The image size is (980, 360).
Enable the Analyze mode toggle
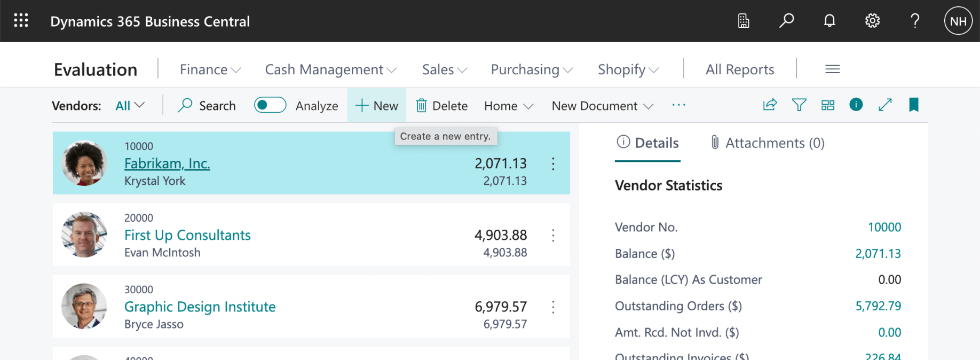click(x=270, y=105)
